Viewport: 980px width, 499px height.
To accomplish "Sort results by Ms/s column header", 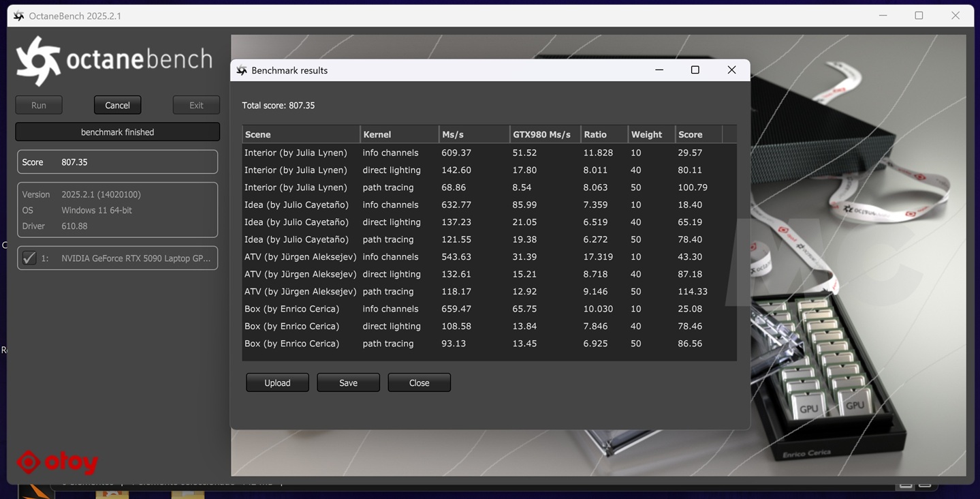I will [x=474, y=134].
